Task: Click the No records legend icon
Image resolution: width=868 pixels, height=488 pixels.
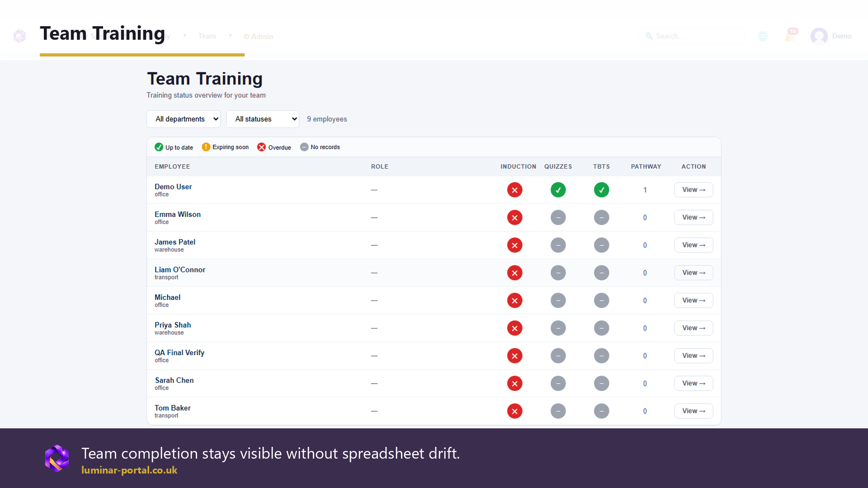Action: [x=304, y=147]
